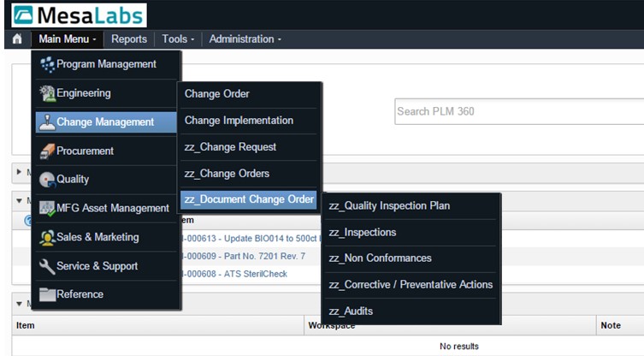This screenshot has height=356, width=644.
Task: Expand the collapsed section triangle above the item list
Action: tap(19, 172)
